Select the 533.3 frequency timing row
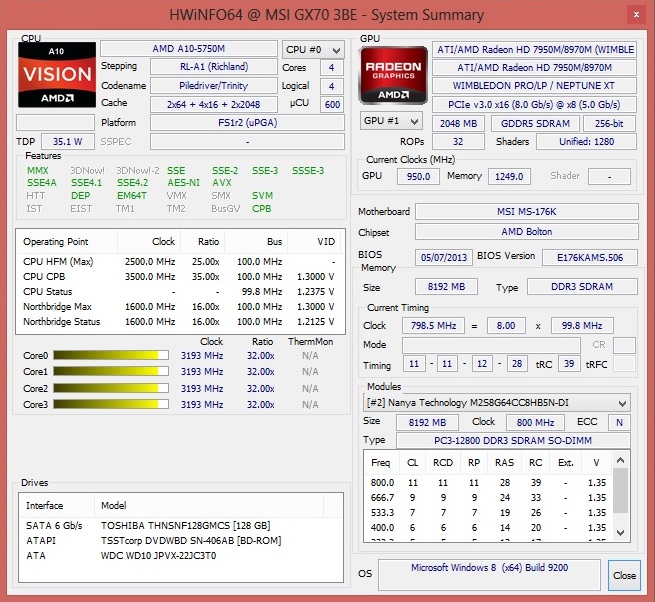Image resolution: width=655 pixels, height=602 pixels. [488, 513]
